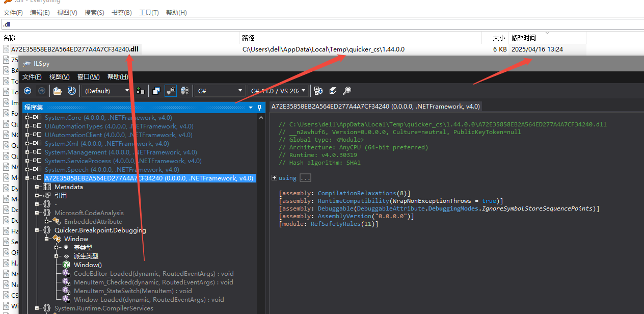The width and height of the screenshot is (644, 314).
Task: Open 编辑(E) menu in Everything window
Action: (x=40, y=12)
